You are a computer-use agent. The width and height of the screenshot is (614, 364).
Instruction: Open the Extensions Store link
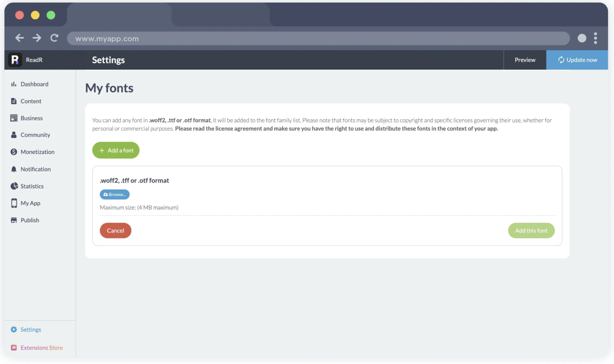[x=41, y=348]
